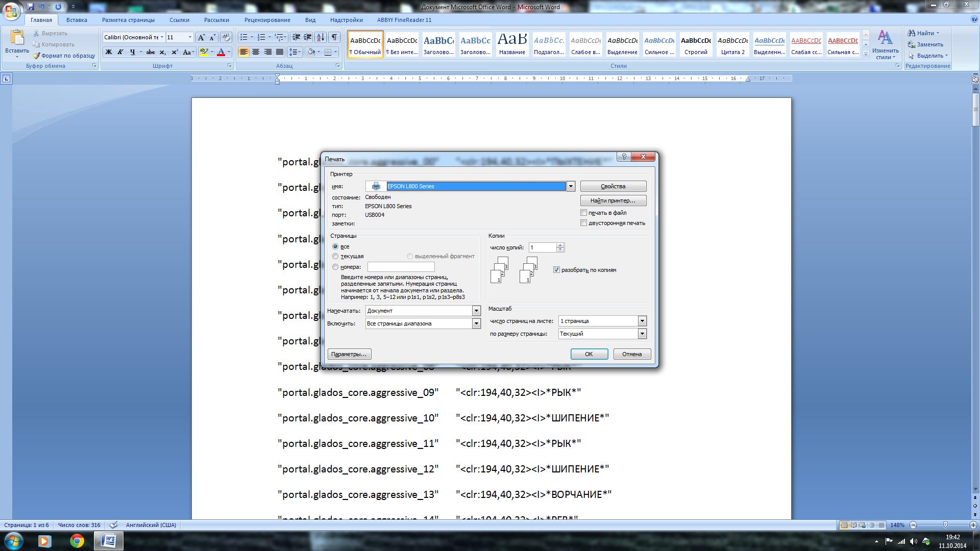
Task: Increase the paragraph indent
Action: pos(308,37)
